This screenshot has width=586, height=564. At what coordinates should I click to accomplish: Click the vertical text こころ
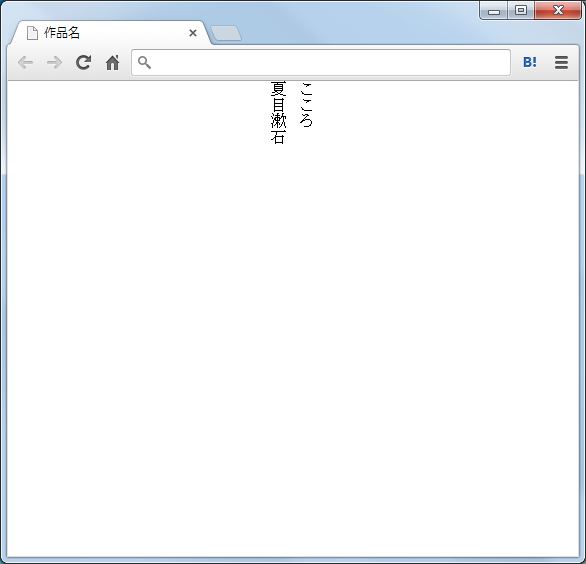[x=306, y=104]
